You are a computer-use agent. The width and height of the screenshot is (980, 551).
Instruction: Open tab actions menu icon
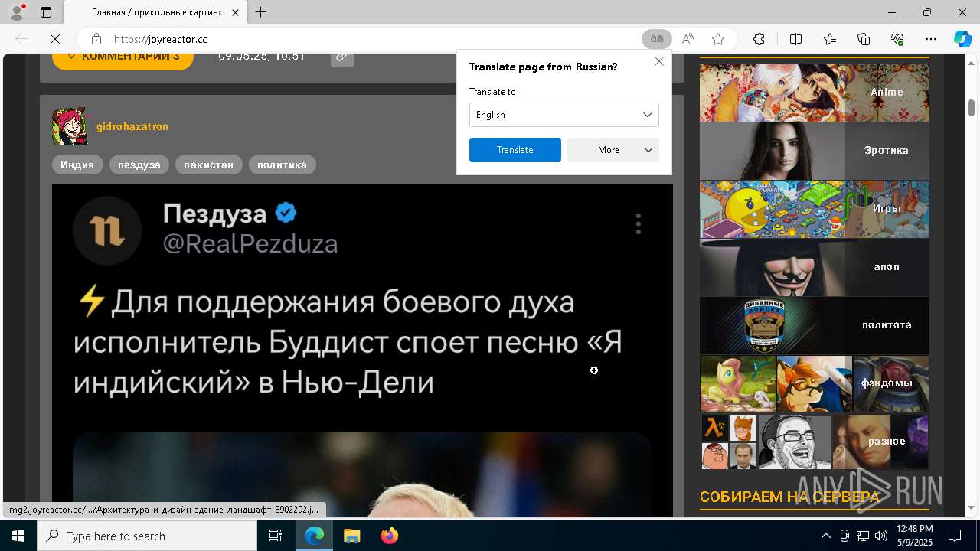46,12
